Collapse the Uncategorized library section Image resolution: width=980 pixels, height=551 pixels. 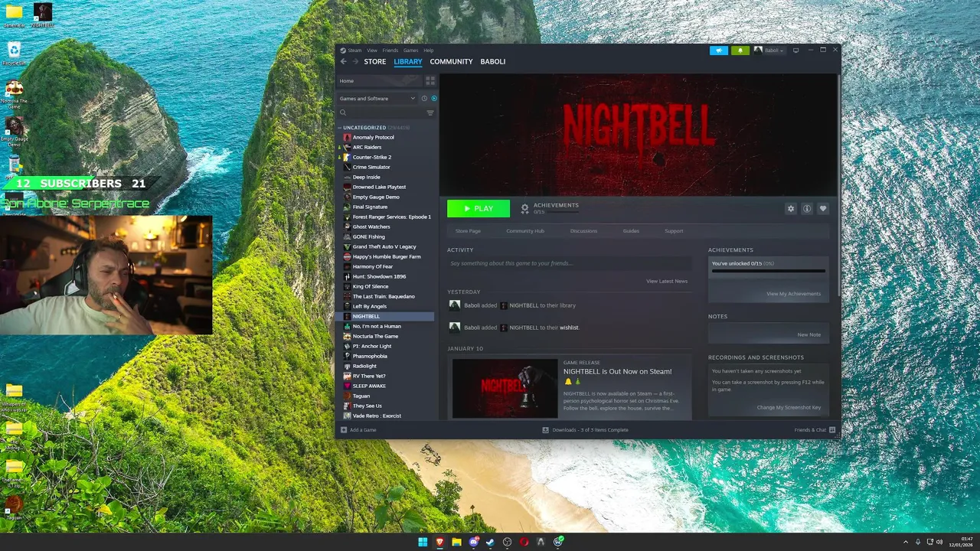coord(340,128)
